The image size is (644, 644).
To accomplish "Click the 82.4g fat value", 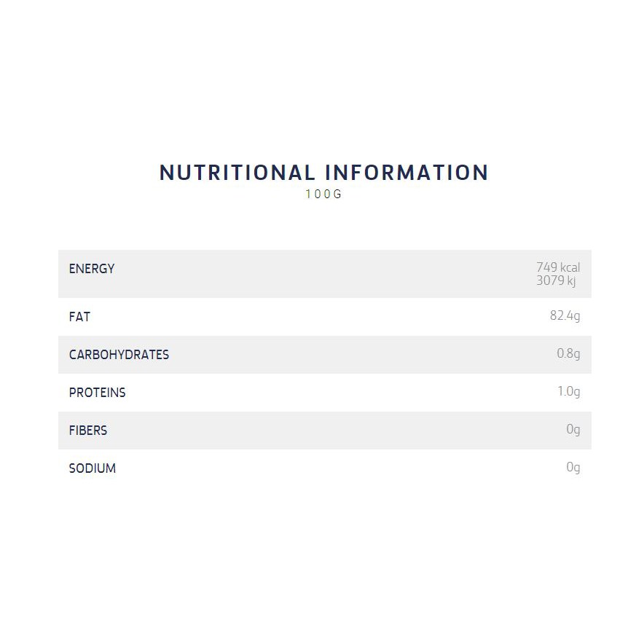I will click(565, 316).
